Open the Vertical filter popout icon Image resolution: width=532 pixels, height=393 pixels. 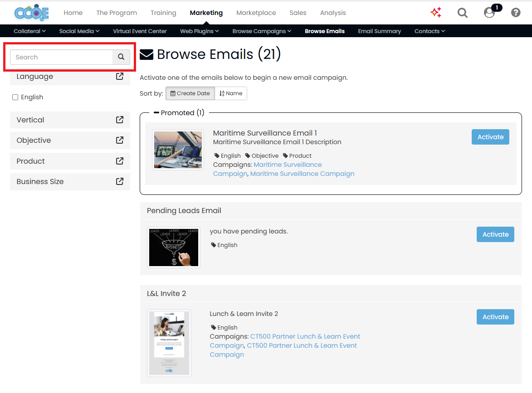[119, 120]
